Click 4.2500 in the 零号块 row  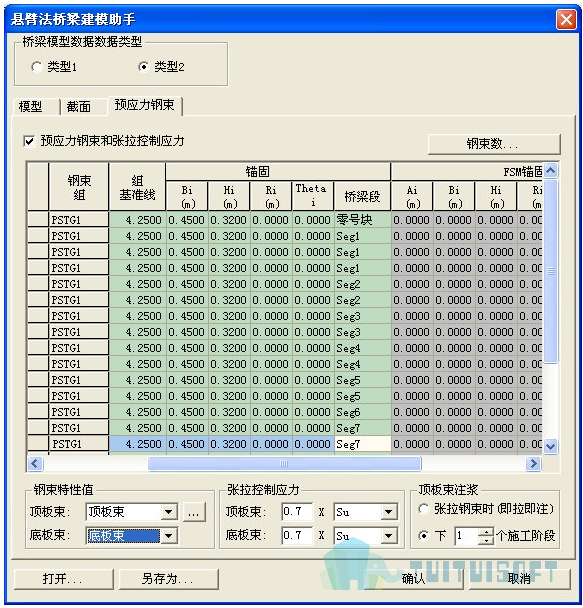[137, 220]
